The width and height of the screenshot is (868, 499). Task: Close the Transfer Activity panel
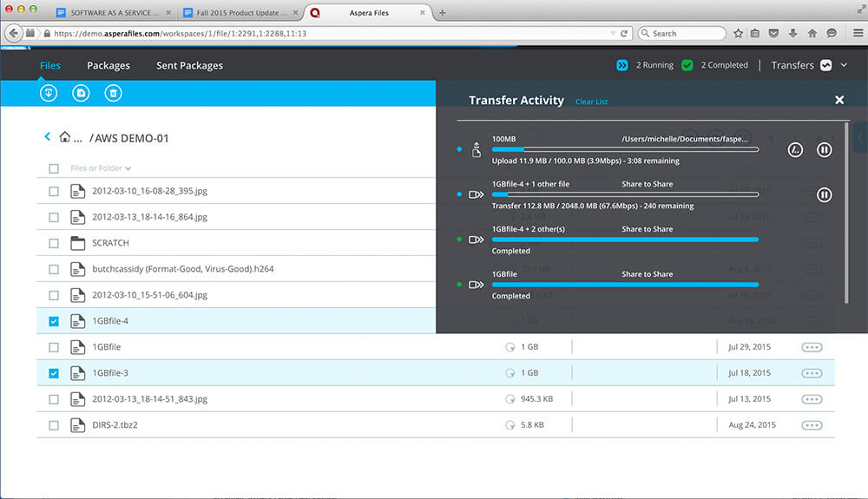coord(839,101)
